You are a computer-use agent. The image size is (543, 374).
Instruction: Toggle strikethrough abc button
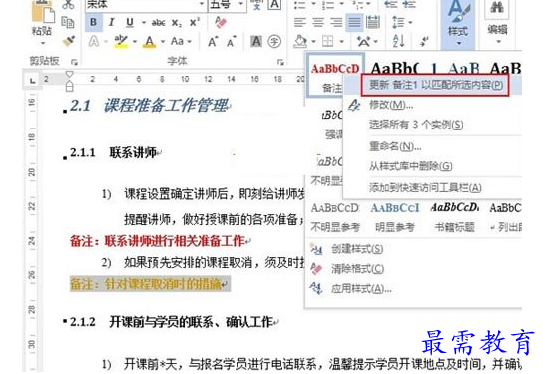[158, 23]
